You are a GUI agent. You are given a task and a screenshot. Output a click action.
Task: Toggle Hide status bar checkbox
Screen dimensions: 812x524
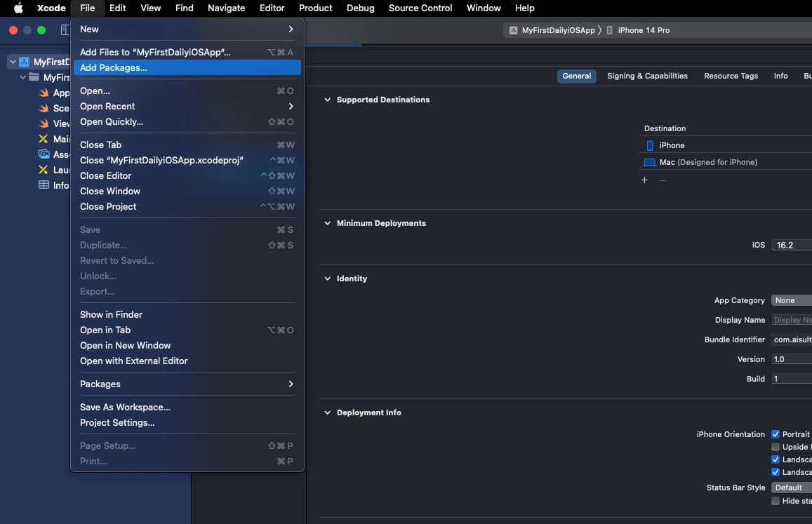point(776,501)
